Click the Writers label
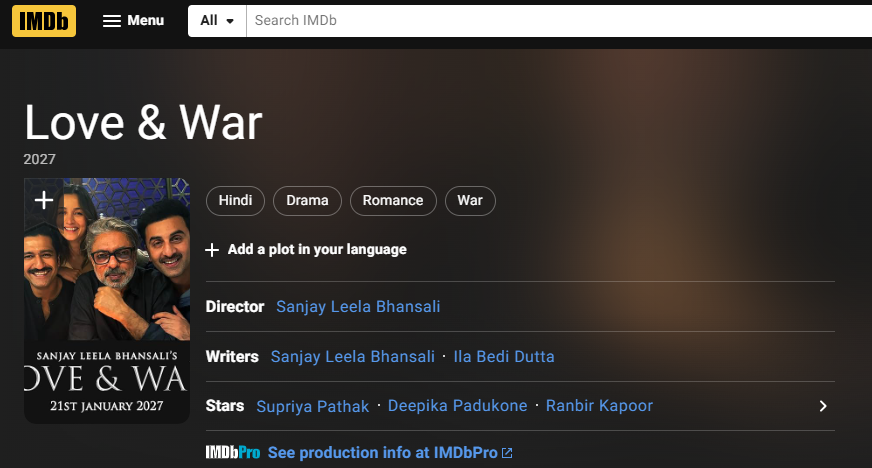 click(x=232, y=357)
